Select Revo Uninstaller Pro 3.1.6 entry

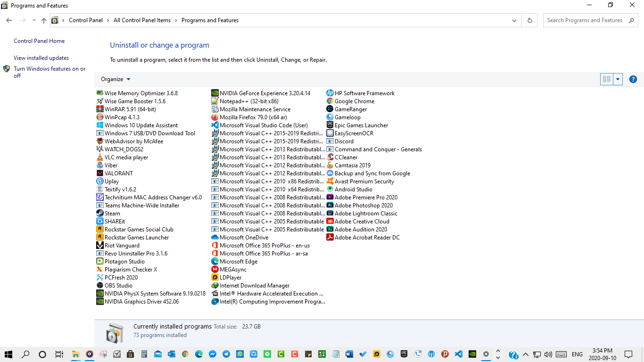[132, 254]
